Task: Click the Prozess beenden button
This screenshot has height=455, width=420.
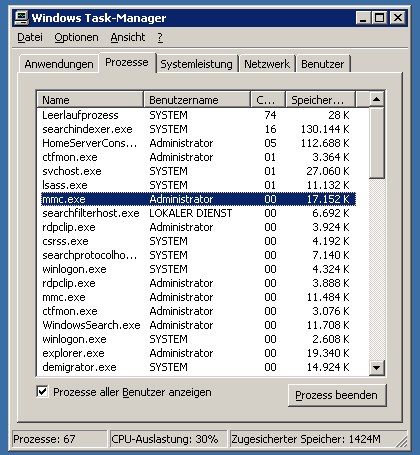Action: tap(337, 395)
